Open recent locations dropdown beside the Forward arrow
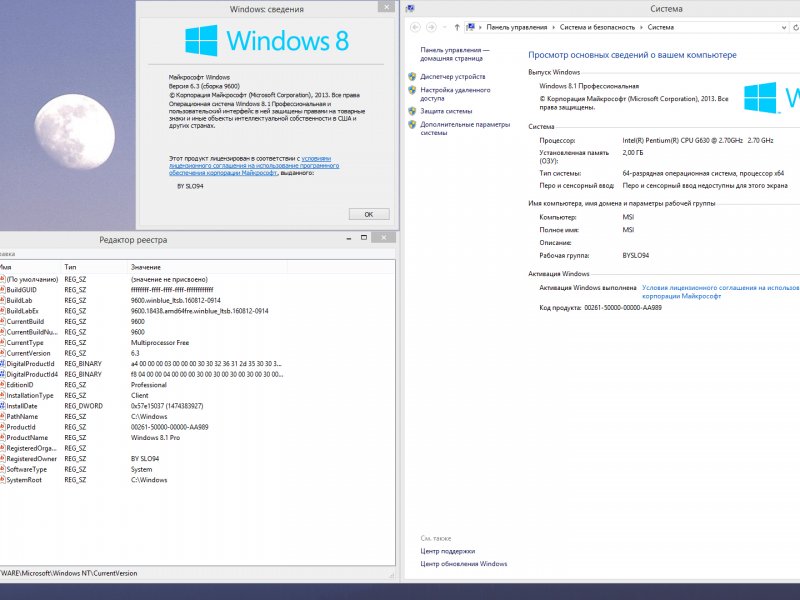The height and width of the screenshot is (600, 800). point(444,28)
